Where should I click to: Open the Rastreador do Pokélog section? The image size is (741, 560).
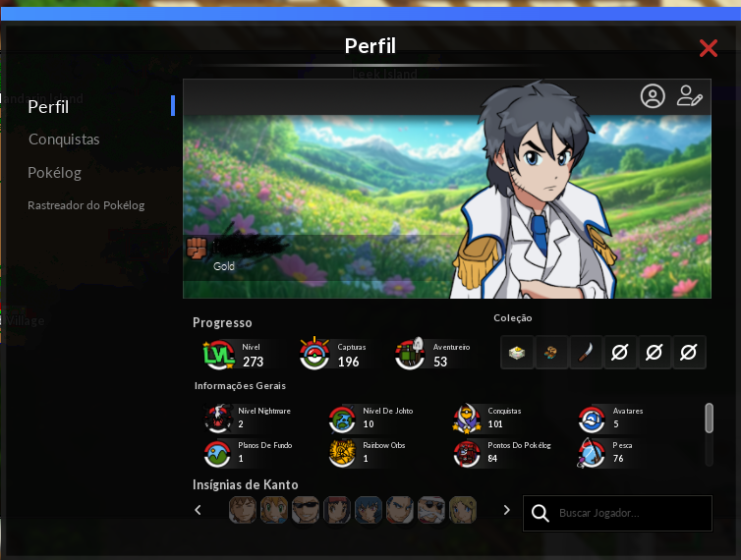tap(86, 205)
